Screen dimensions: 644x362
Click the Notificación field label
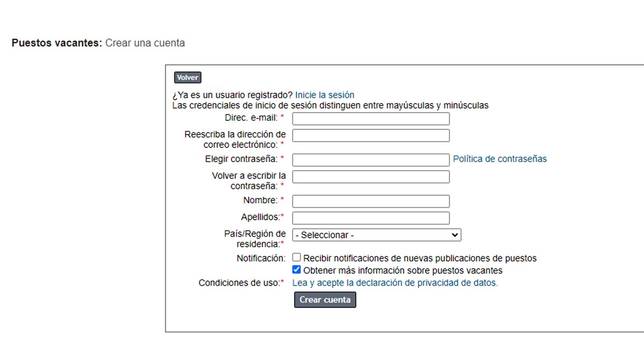click(261, 258)
